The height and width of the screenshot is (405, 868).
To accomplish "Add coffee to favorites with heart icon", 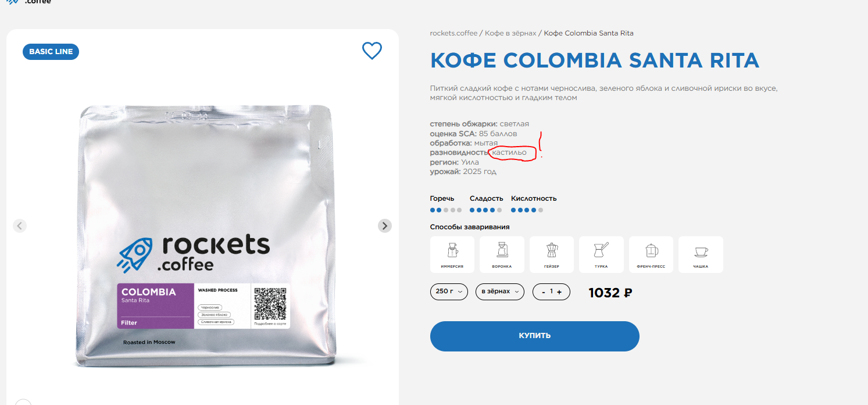I will click(x=372, y=51).
